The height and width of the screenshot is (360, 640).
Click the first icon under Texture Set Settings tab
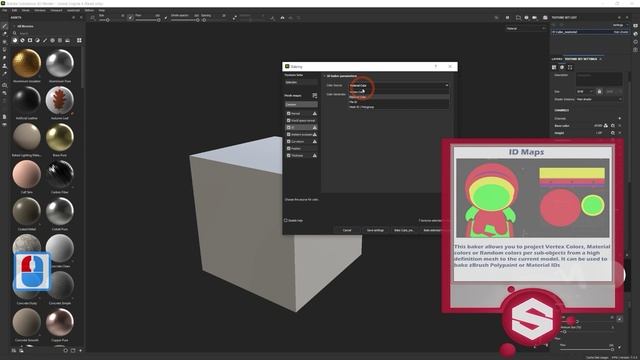coord(554,67)
